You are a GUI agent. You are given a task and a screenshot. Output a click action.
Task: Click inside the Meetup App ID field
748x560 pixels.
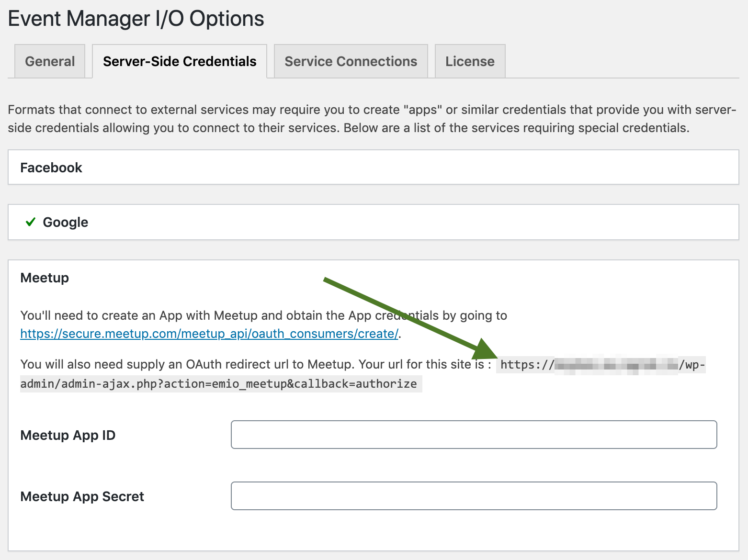pos(473,435)
